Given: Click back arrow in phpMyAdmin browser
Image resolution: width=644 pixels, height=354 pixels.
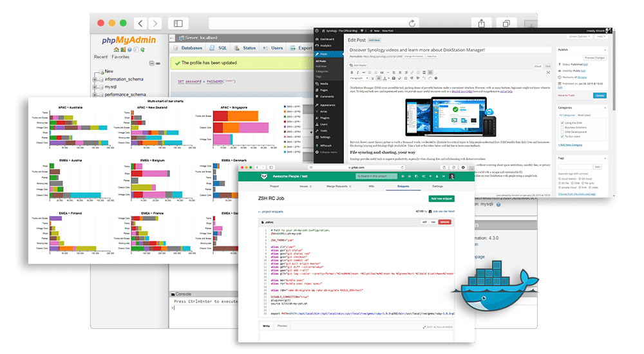Looking at the screenshot, I should [x=140, y=23].
